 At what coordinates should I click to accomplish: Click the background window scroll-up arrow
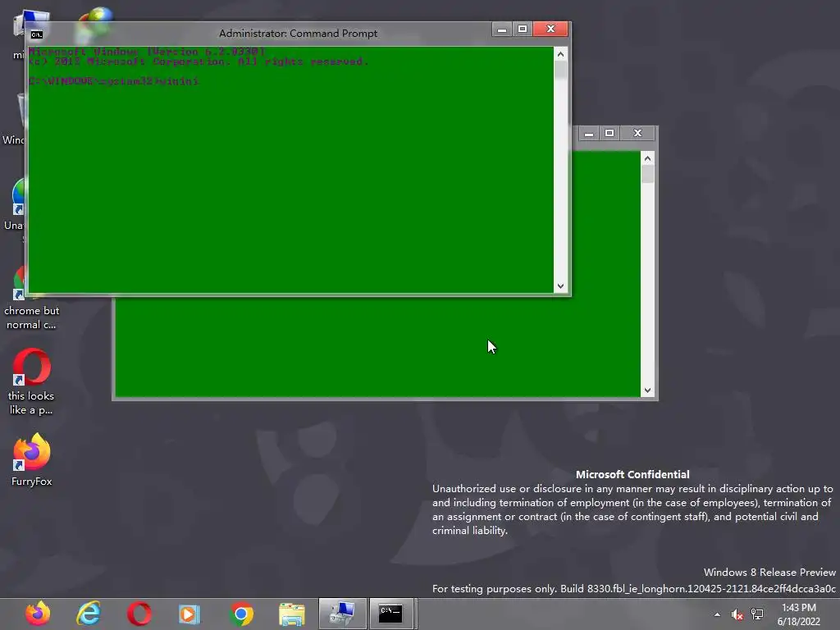(648, 158)
